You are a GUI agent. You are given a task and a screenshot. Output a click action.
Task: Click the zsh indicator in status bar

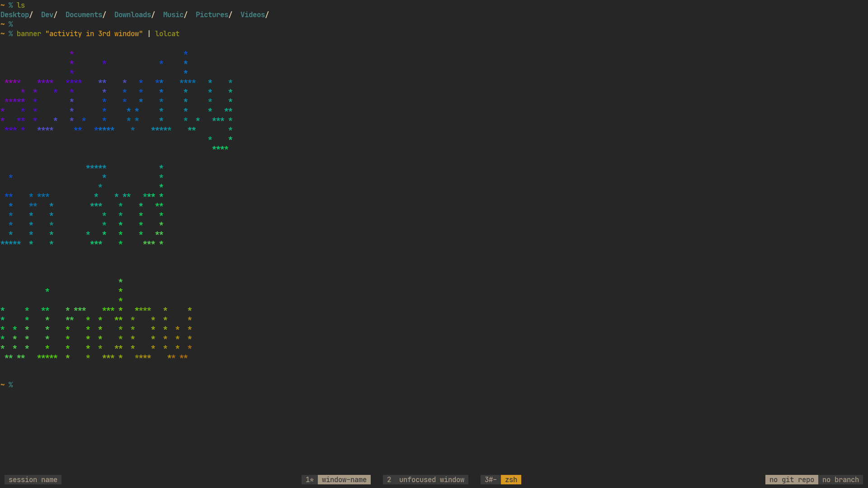pos(510,480)
